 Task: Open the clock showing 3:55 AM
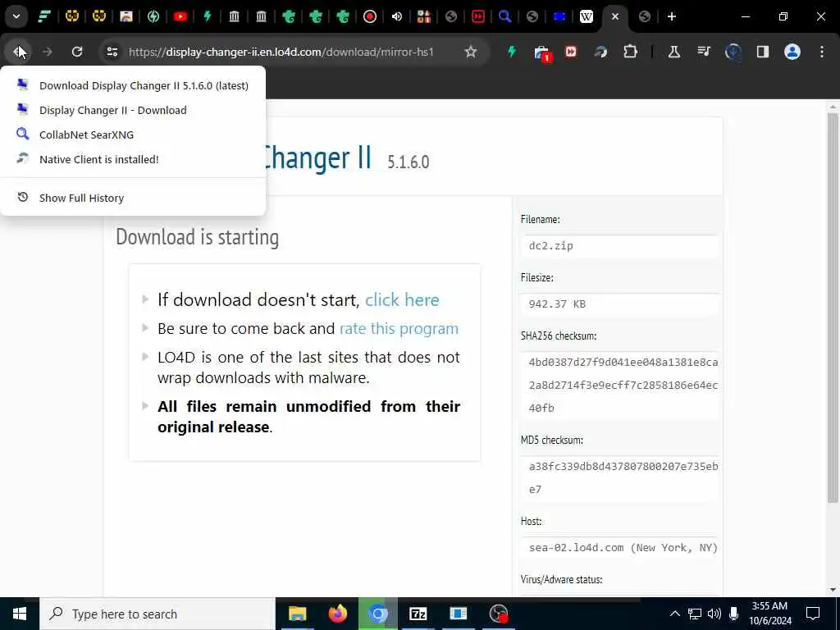pos(769,614)
